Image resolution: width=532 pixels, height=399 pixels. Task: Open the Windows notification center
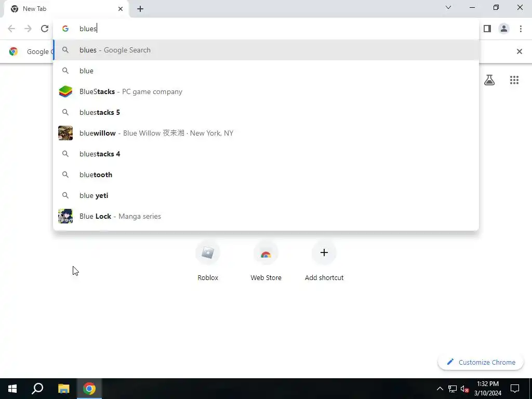(x=515, y=389)
